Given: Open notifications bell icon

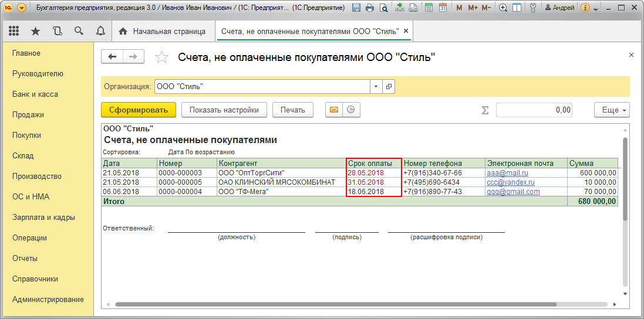Looking at the screenshot, I should click(100, 31).
